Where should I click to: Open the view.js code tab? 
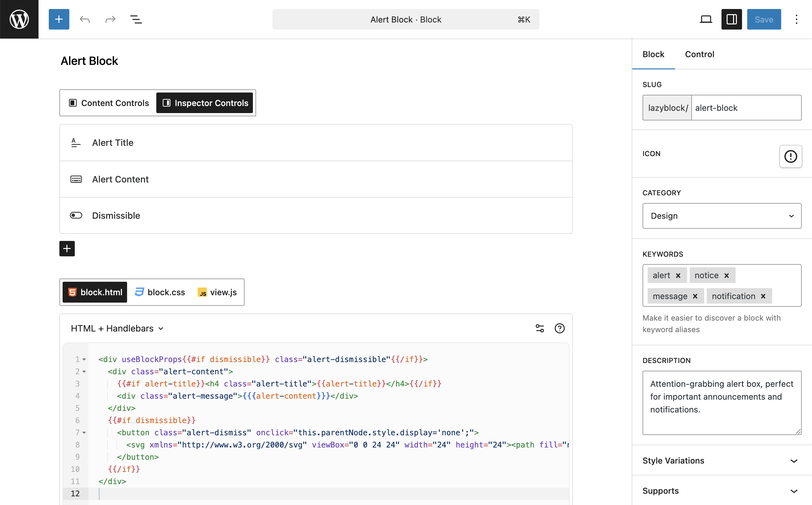tap(217, 292)
